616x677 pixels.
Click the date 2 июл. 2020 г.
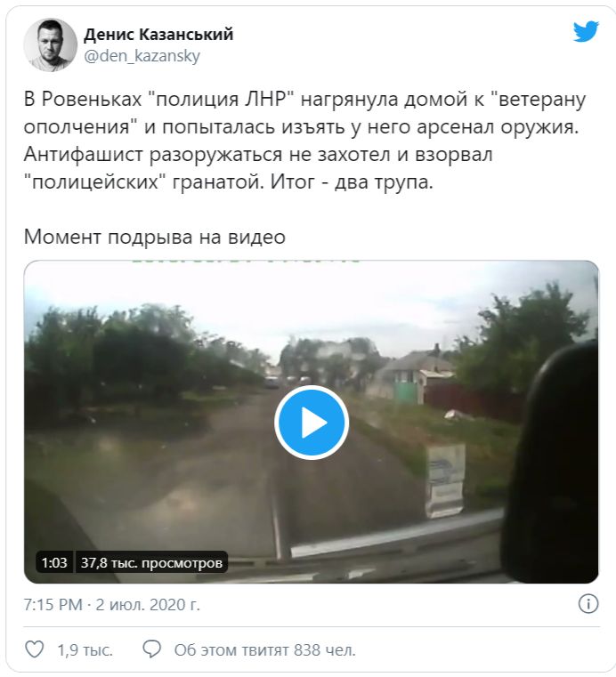point(148,604)
